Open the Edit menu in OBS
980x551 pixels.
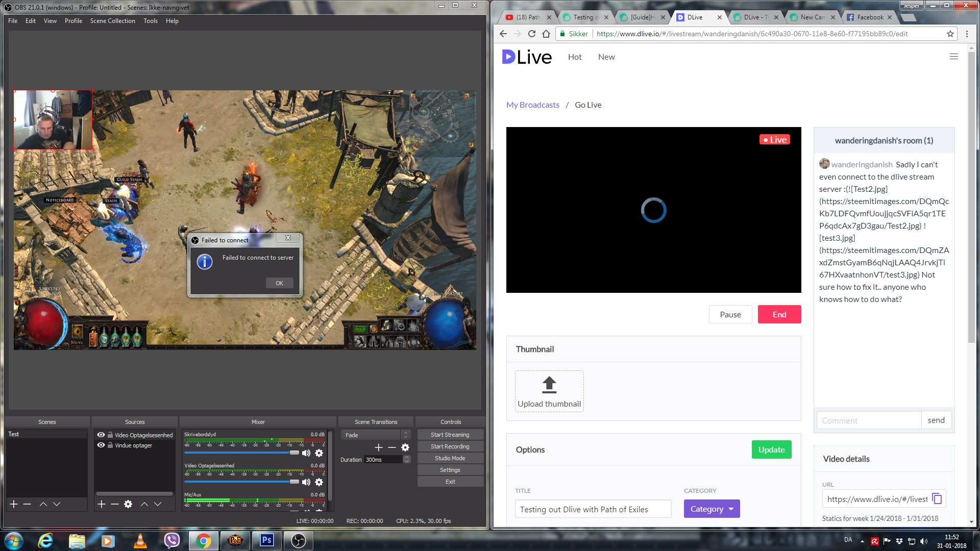click(x=31, y=21)
